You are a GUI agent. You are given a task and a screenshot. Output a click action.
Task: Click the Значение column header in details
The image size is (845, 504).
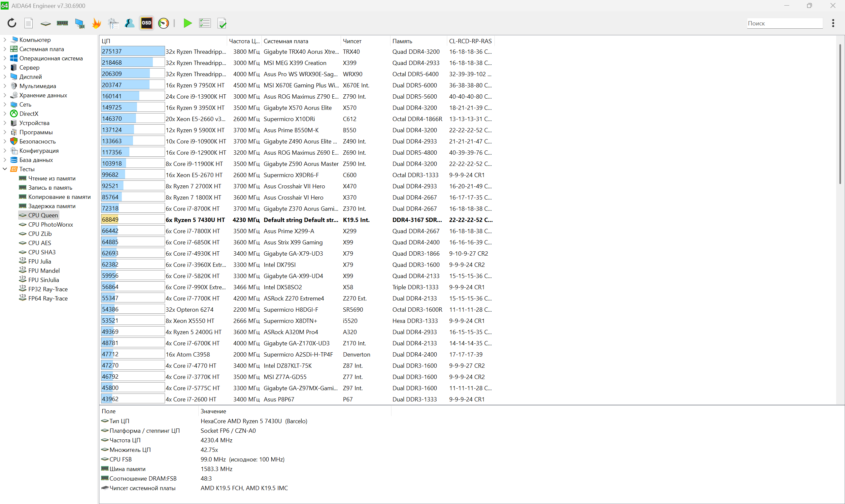coord(294,411)
